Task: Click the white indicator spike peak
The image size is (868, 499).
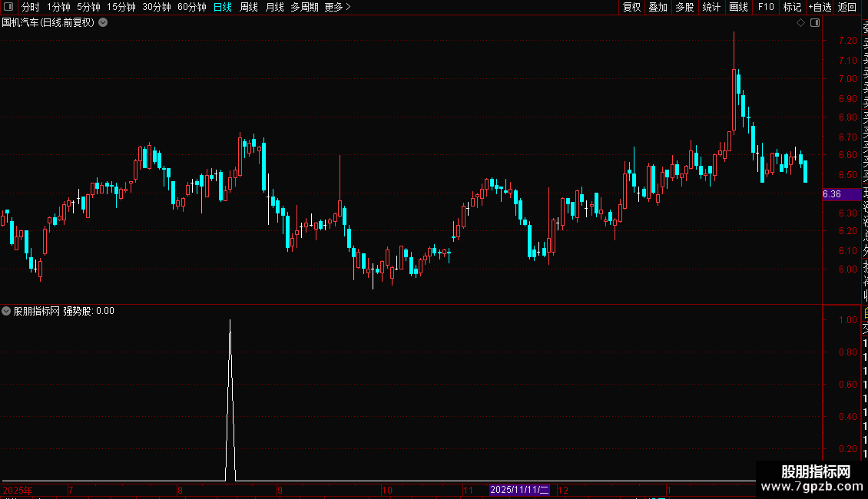Action: tap(230, 321)
